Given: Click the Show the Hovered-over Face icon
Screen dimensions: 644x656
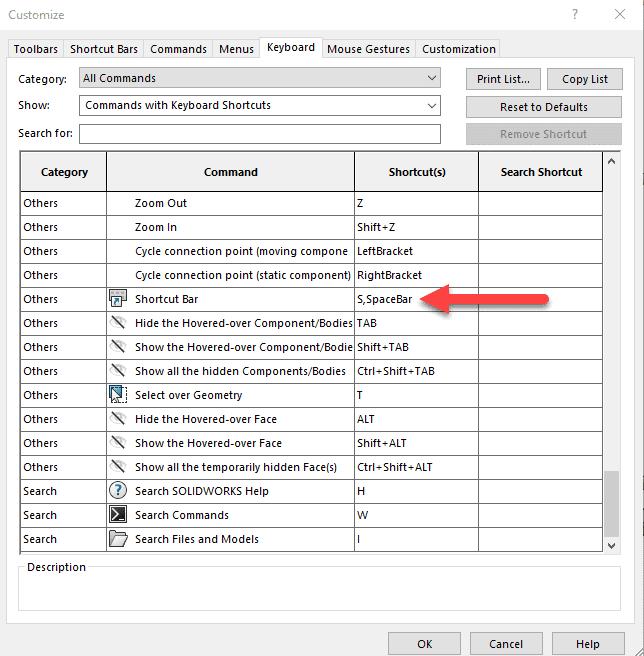Looking at the screenshot, I should (118, 442).
